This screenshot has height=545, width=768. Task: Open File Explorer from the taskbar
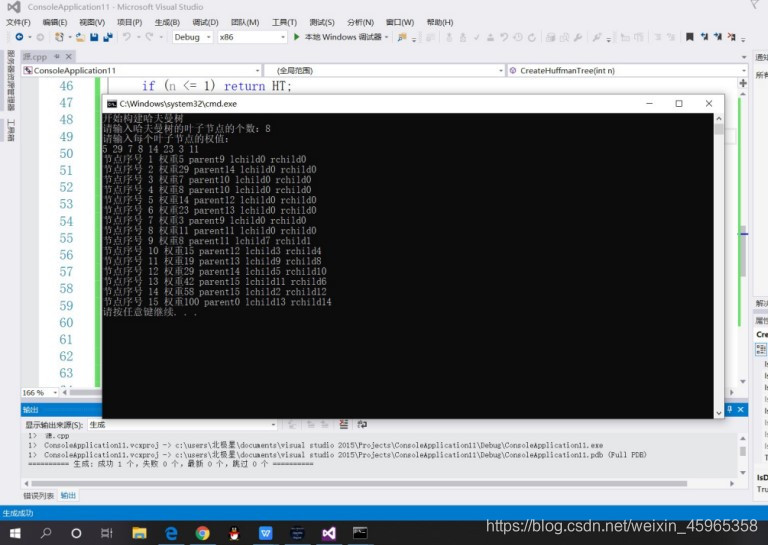click(140, 533)
